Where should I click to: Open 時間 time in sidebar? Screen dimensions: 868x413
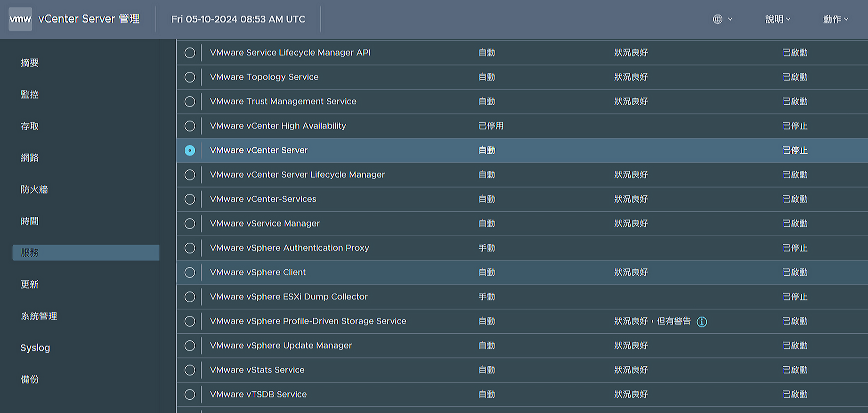point(30,221)
